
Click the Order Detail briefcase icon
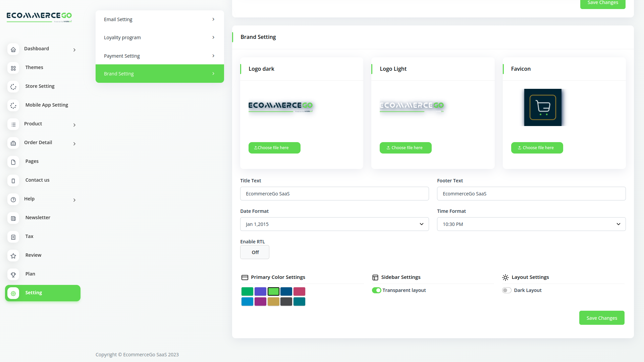point(13,143)
